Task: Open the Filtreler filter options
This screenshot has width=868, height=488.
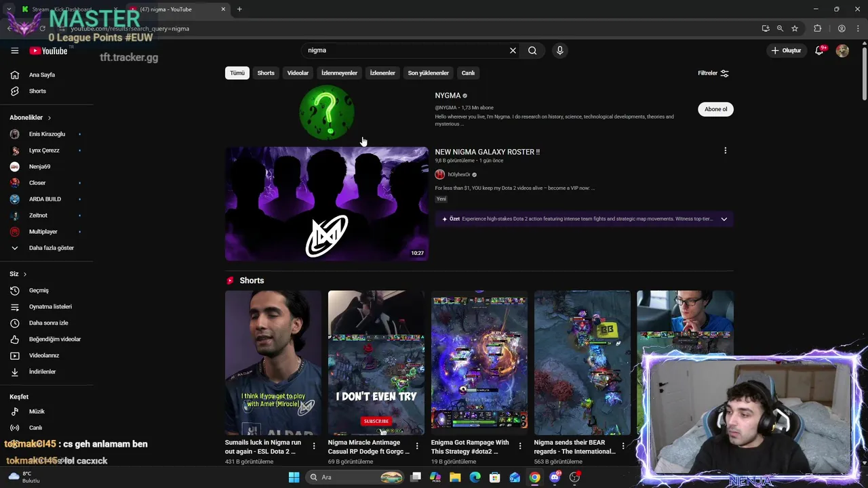Action: click(713, 73)
